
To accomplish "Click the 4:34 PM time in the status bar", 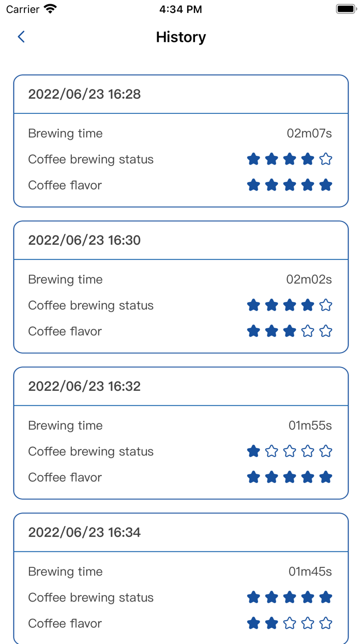I will pos(181,8).
